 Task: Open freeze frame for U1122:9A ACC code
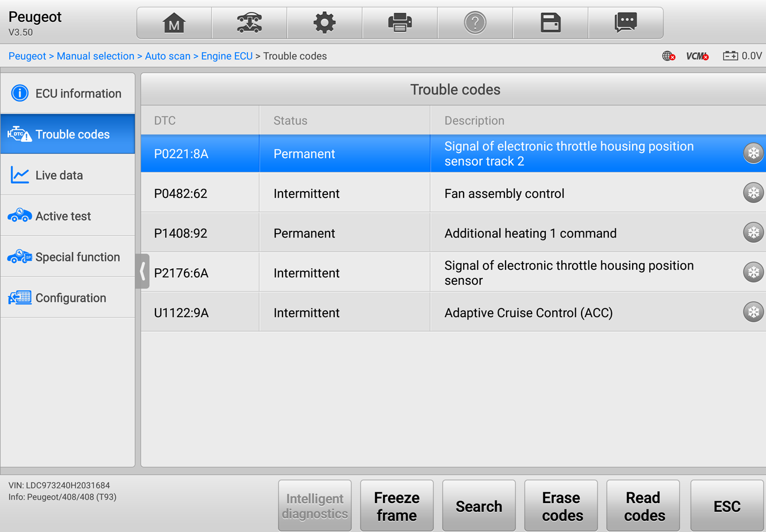tap(753, 311)
